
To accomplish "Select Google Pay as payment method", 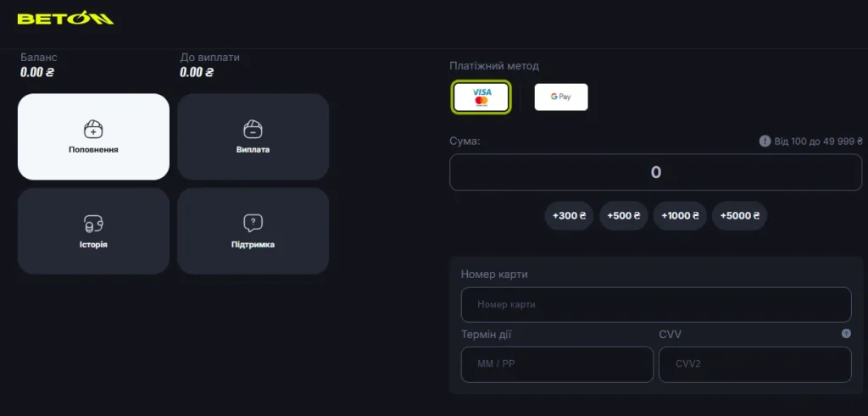I will [560, 97].
